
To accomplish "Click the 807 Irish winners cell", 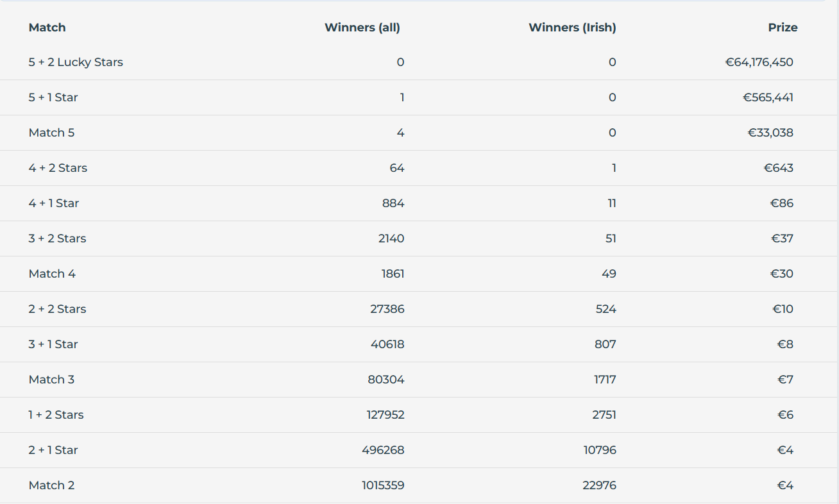I will point(605,344).
